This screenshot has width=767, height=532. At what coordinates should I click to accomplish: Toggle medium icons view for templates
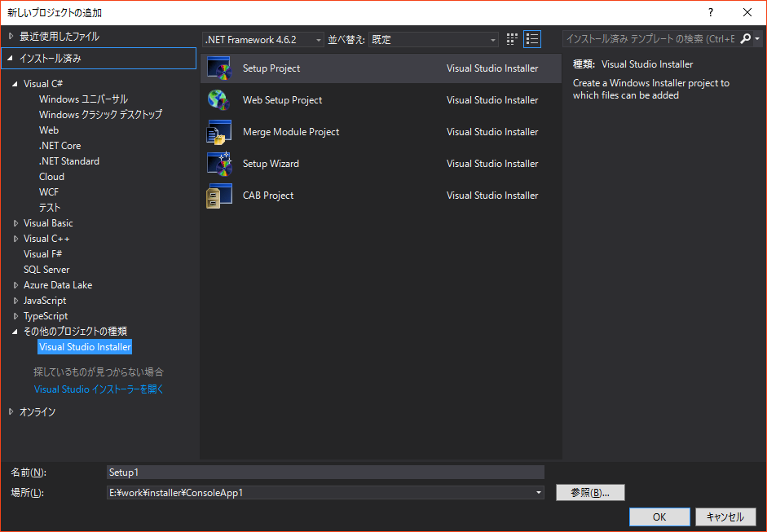click(x=511, y=38)
